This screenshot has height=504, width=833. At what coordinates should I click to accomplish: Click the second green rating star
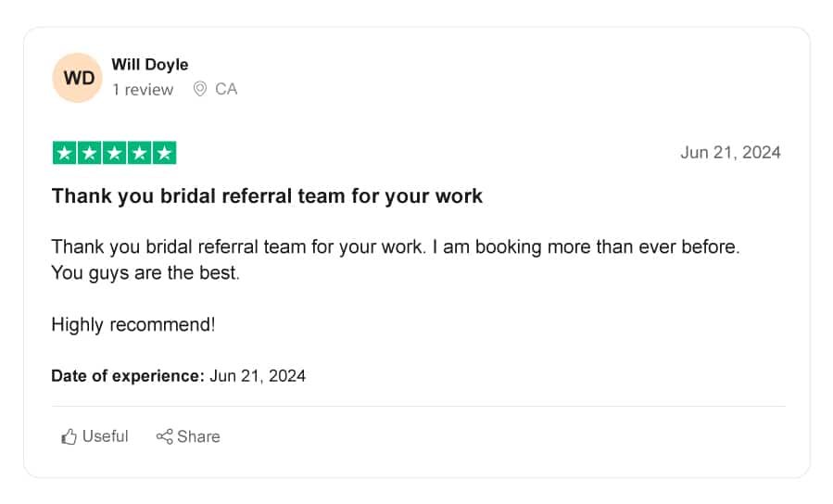[89, 153]
